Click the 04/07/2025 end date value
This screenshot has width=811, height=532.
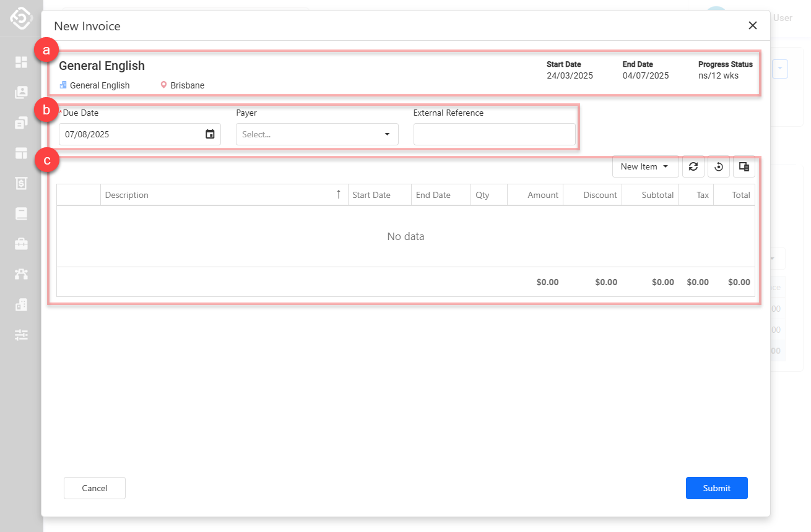coord(646,75)
